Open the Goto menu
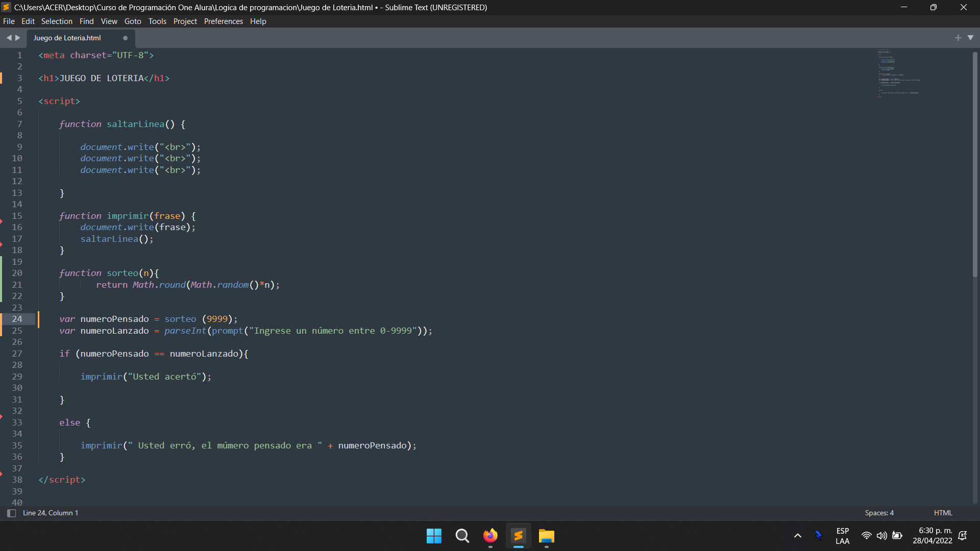Screen dimensions: 980x551 tap(133, 21)
